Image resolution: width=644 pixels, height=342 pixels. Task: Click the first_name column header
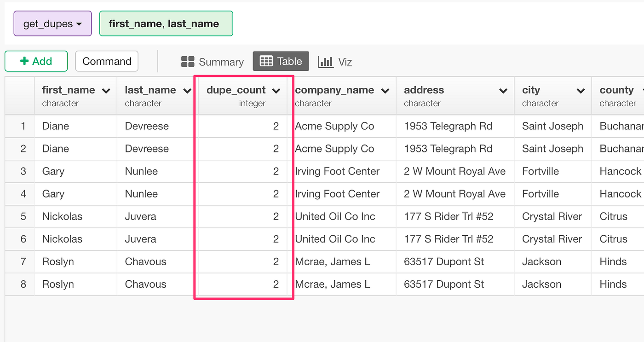pos(67,90)
